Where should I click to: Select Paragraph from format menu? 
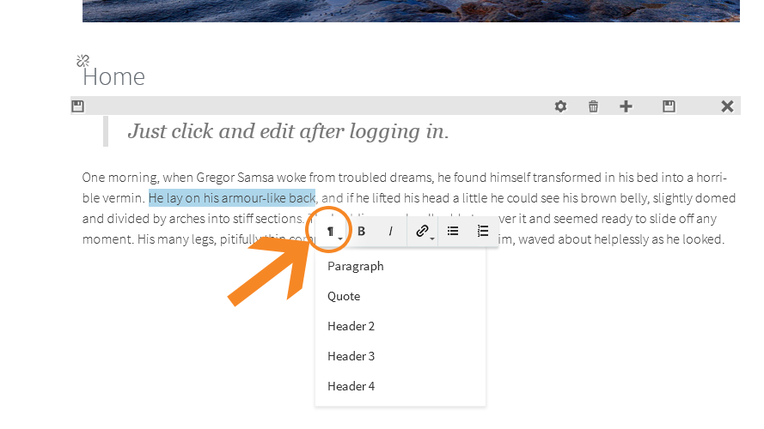tap(355, 266)
